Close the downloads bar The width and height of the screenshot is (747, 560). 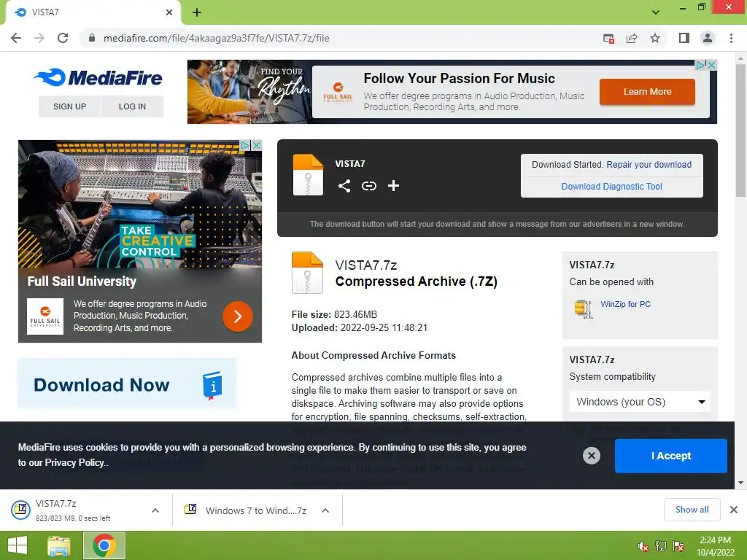734,510
